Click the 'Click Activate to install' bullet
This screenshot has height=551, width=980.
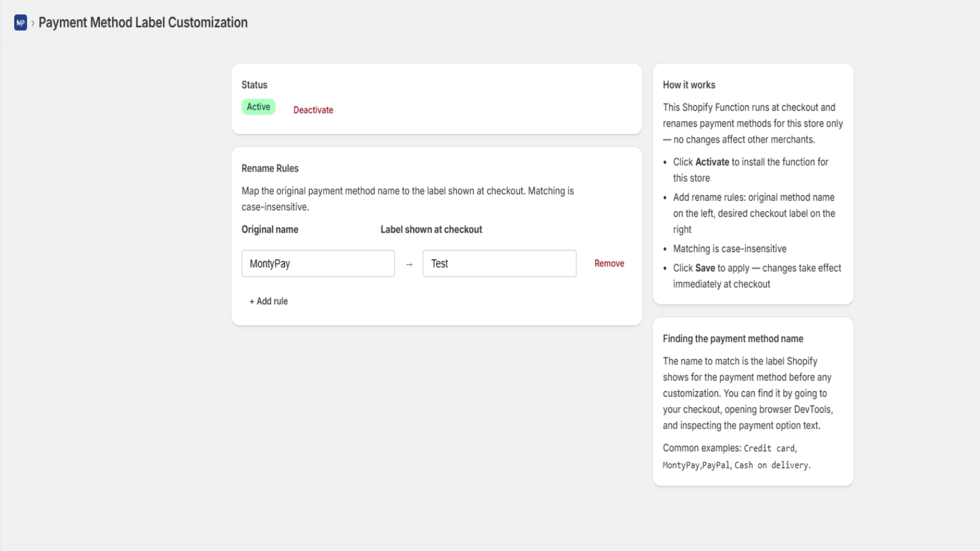(x=751, y=170)
